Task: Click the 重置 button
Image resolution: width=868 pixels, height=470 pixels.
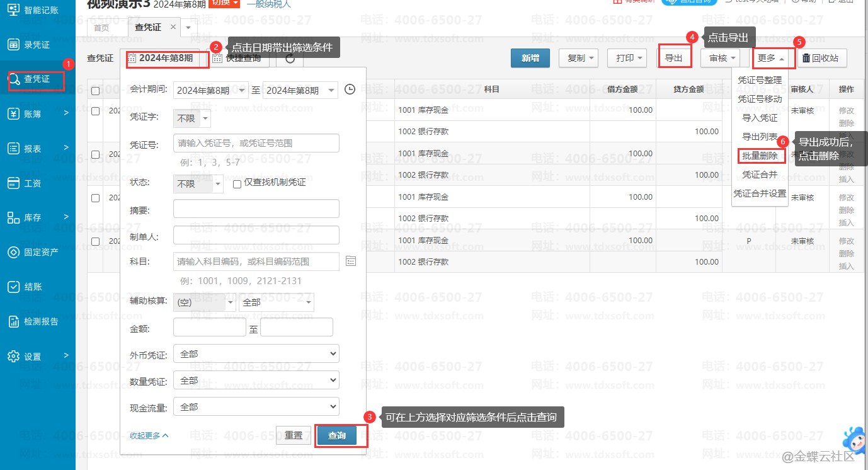Action: (294, 435)
